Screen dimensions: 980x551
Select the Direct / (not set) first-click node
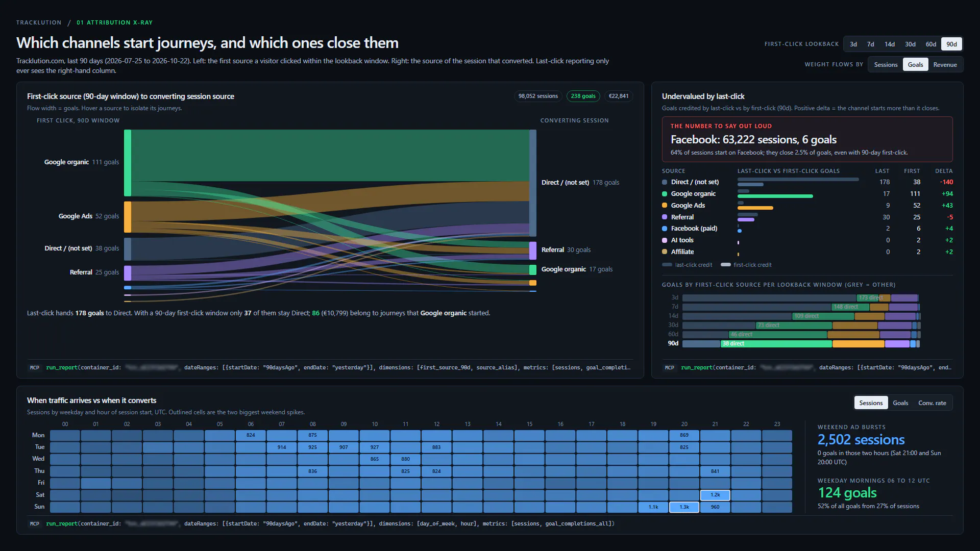point(128,249)
